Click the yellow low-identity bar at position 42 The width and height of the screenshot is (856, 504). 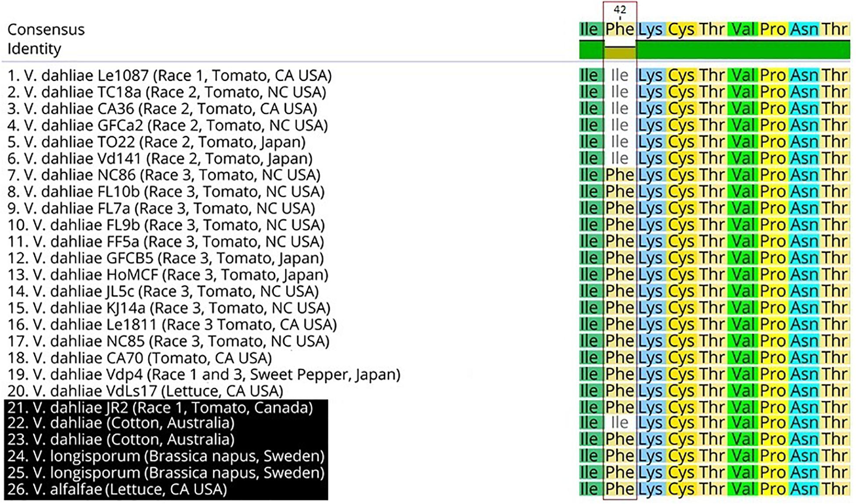click(x=620, y=53)
